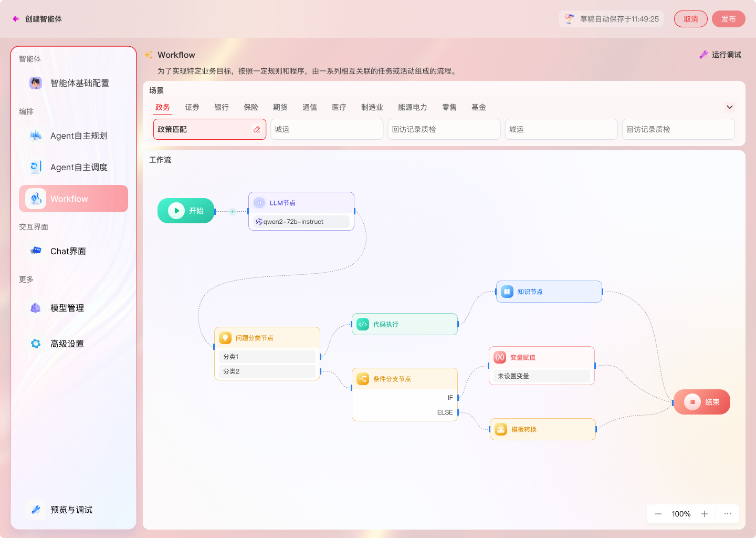
Task: Open the Chat界面 sidebar item
Action: (68, 251)
